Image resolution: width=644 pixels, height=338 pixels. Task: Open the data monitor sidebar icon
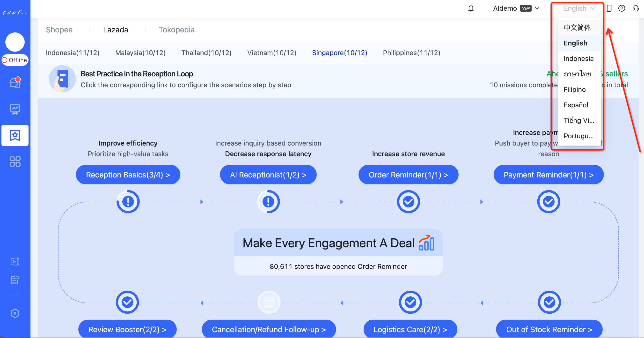15,109
